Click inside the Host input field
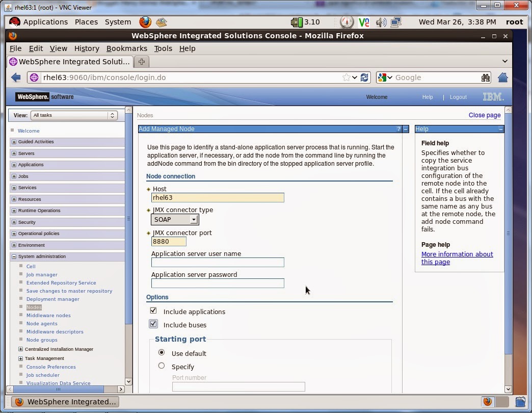This screenshot has height=413, width=532. pyautogui.click(x=218, y=198)
